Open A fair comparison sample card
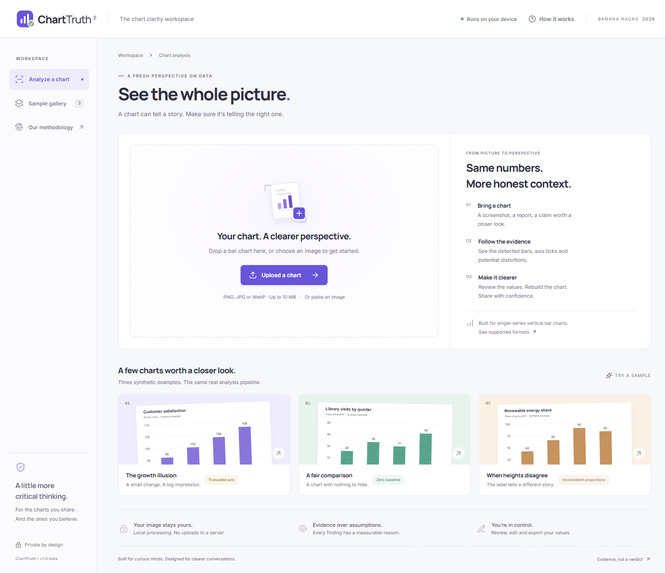The height and width of the screenshot is (573, 665). tap(384, 444)
